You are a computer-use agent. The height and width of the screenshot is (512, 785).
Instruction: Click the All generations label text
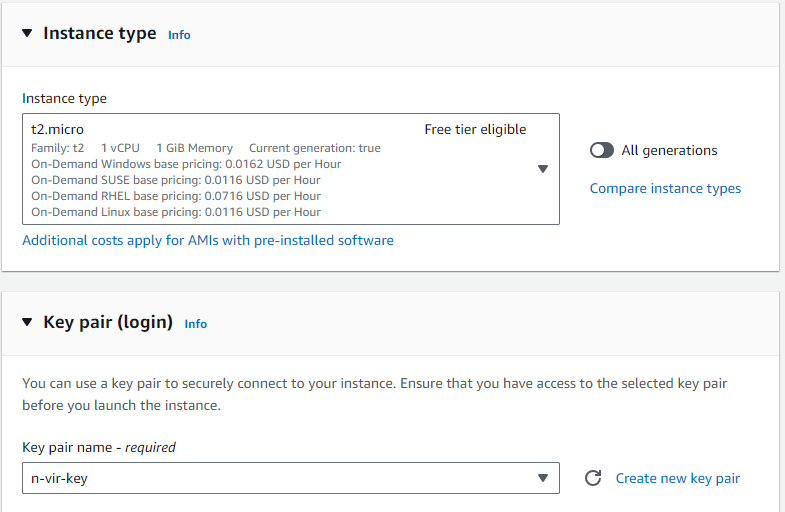point(669,150)
